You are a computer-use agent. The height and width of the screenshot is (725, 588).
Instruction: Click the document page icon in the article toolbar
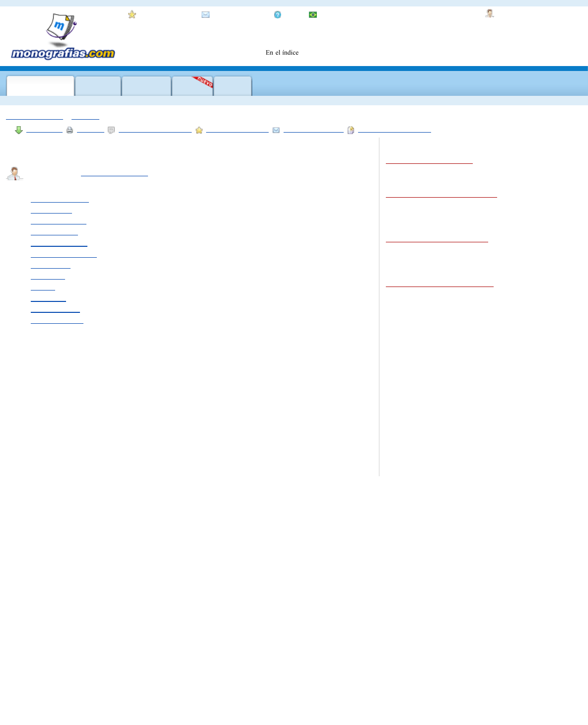351,130
